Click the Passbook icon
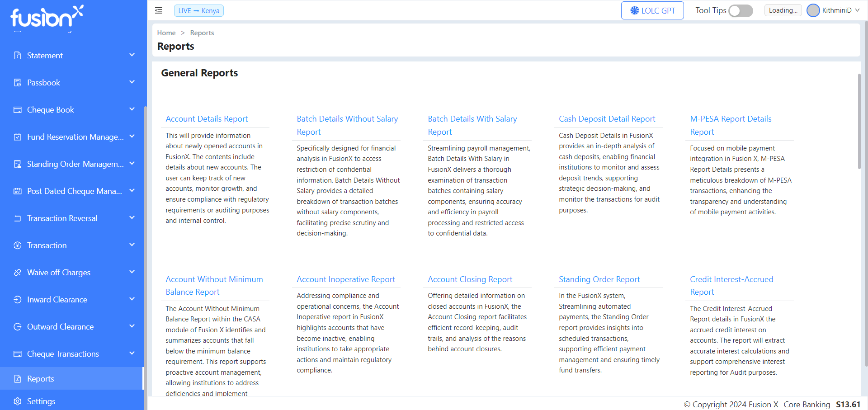This screenshot has height=410, width=868. point(17,82)
